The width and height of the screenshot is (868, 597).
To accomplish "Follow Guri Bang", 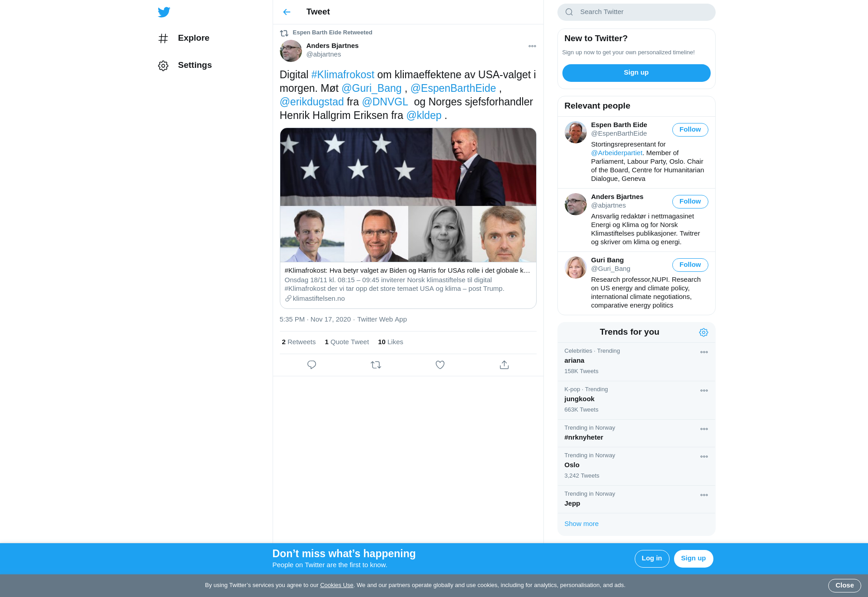I will pos(690,265).
